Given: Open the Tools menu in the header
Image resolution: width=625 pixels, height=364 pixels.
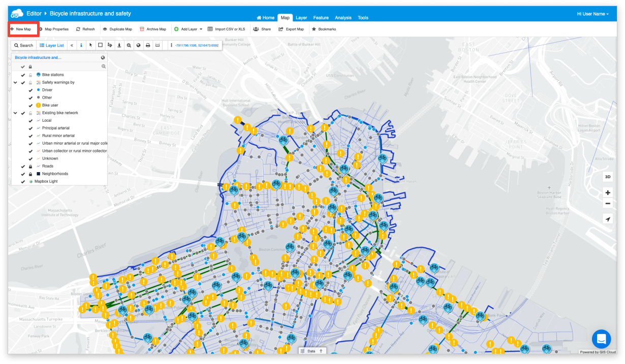Looking at the screenshot, I should 363,17.
